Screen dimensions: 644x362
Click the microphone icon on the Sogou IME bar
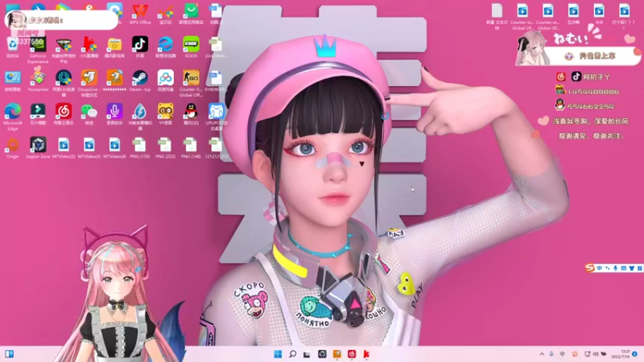[x=615, y=268]
